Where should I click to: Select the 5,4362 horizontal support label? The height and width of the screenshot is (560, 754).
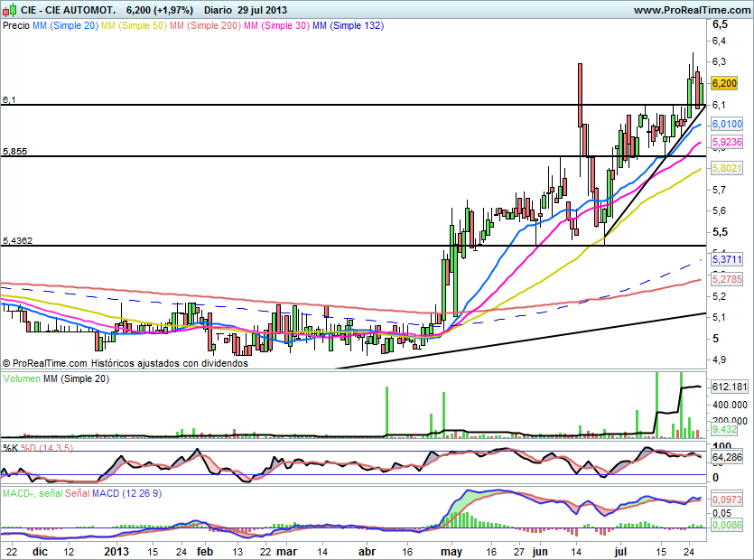18,240
